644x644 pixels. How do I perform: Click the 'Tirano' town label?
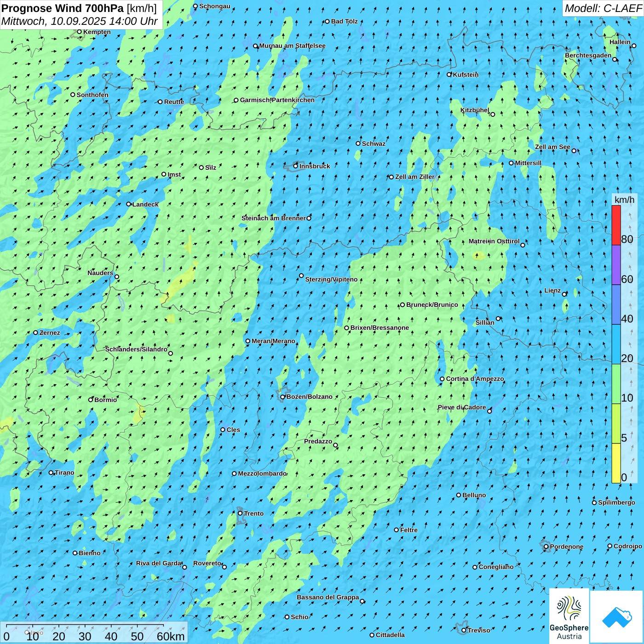[64, 472]
